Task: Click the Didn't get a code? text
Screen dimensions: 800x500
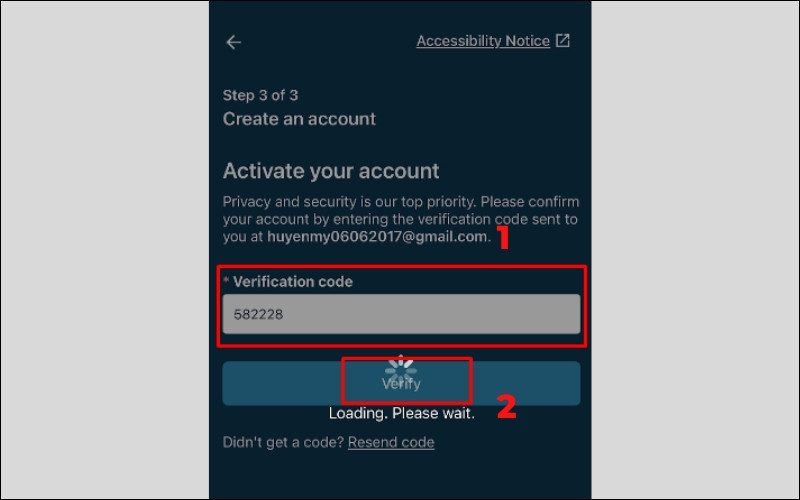Action: [x=283, y=442]
